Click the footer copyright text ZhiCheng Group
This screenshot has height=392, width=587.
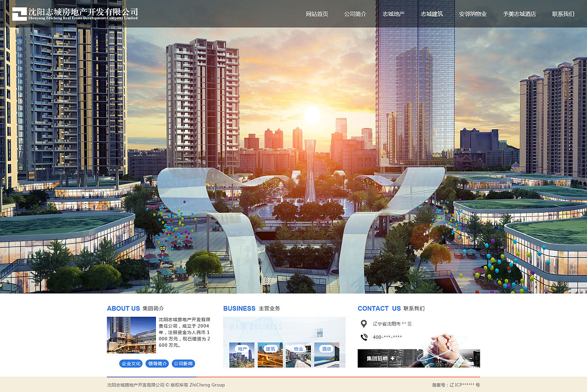pyautogui.click(x=166, y=385)
